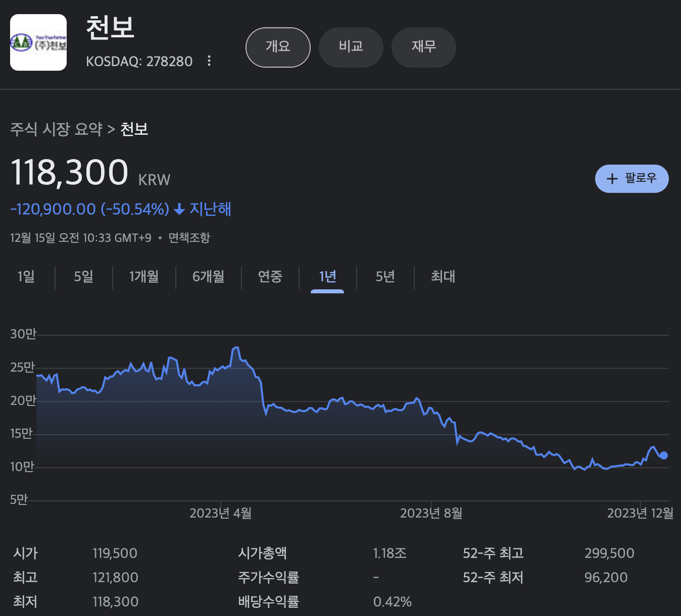Click the 30만 y-axis label
Image resolution: width=681 pixels, height=616 pixels.
click(x=23, y=334)
